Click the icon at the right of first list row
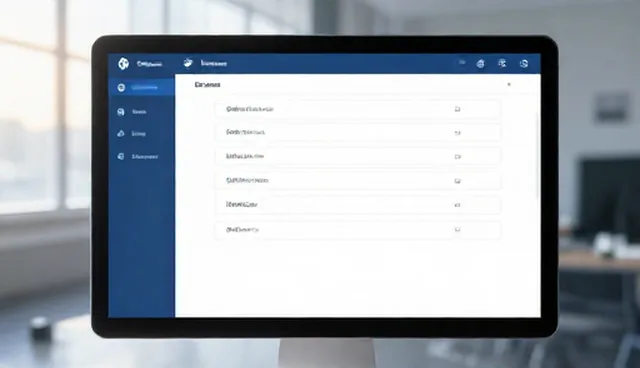The height and width of the screenshot is (368, 640). pyautogui.click(x=458, y=109)
